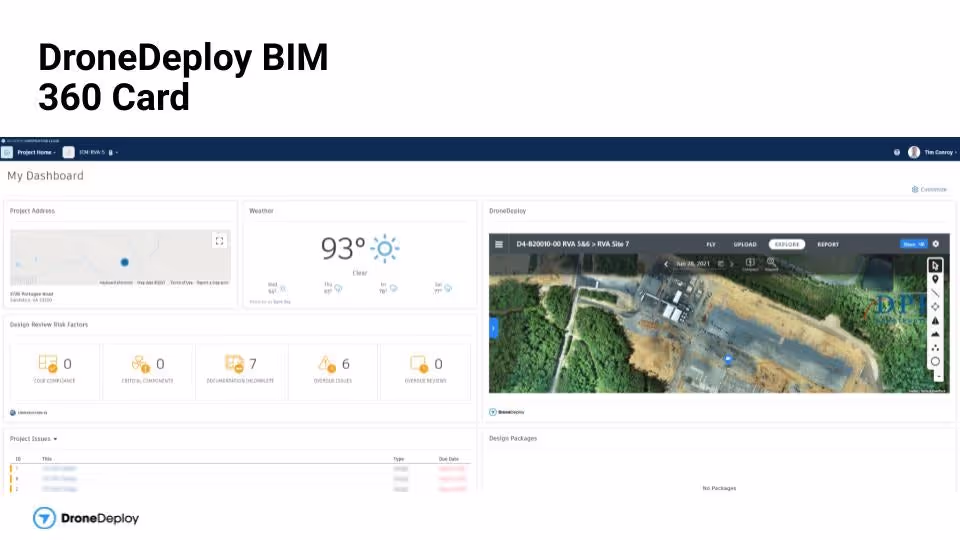
Task: Open the Overdue Reviews risk card
Action: tap(426, 370)
